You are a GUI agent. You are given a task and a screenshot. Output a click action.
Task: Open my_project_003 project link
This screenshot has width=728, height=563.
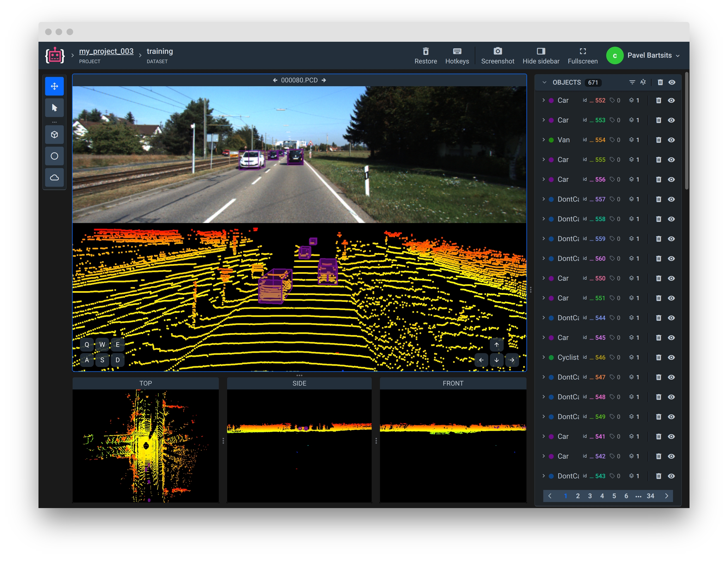[x=106, y=51]
